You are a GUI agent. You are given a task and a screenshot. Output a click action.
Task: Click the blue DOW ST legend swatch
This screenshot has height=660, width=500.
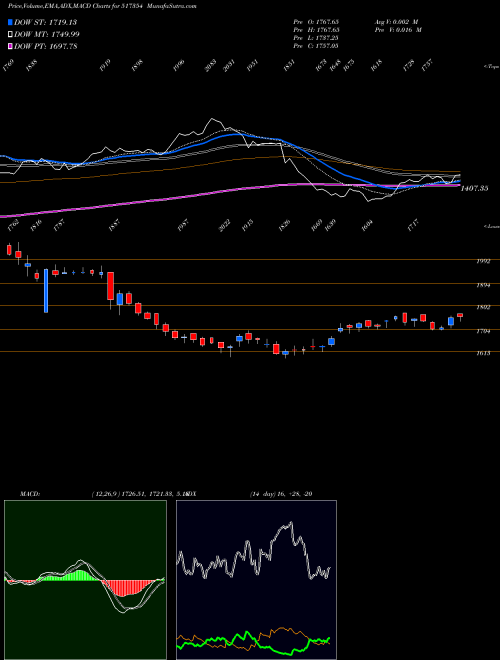tap(10, 22)
